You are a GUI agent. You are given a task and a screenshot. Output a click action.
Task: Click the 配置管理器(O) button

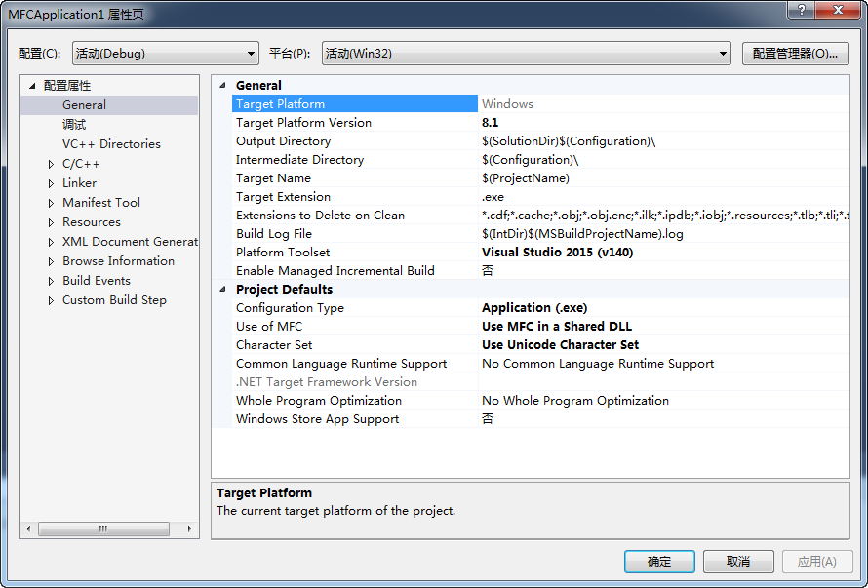(x=797, y=54)
